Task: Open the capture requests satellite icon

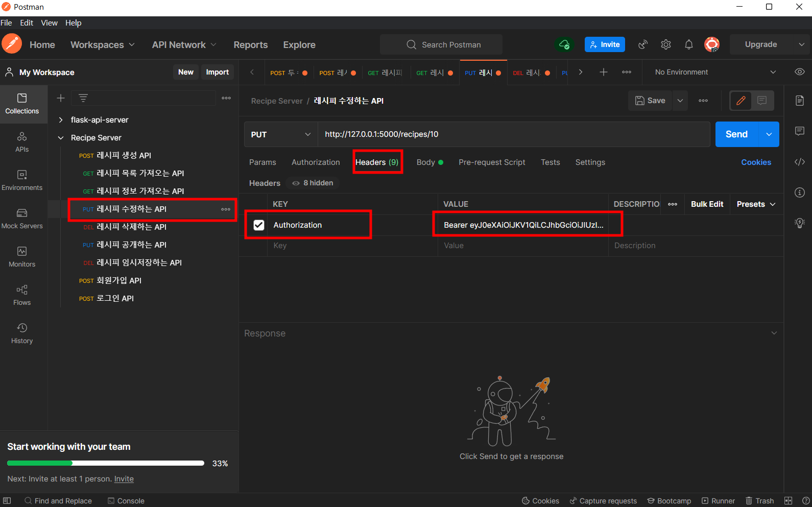Action: [643, 44]
